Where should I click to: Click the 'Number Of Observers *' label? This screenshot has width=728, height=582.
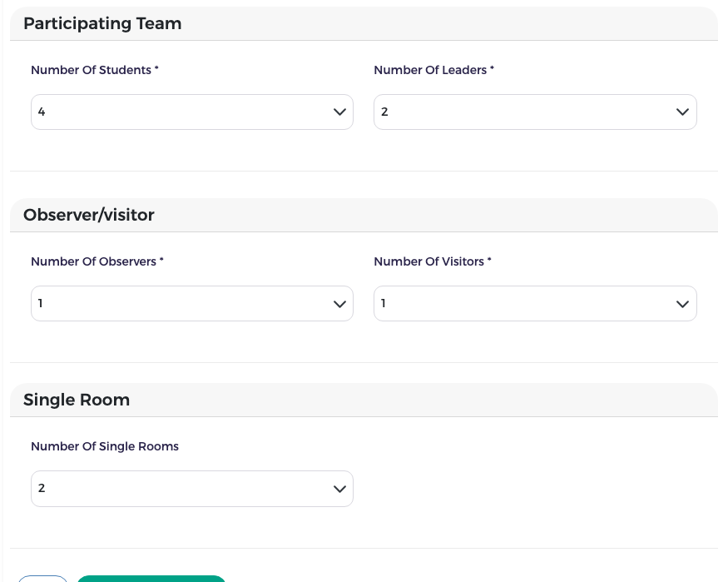click(97, 261)
